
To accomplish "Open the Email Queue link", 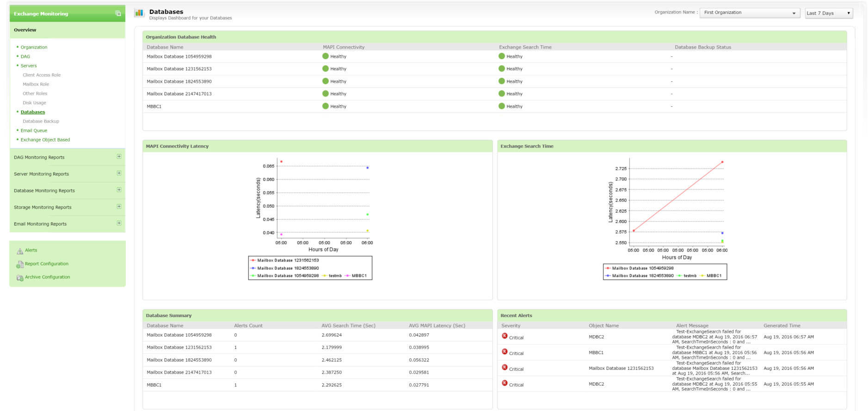I will (x=34, y=130).
